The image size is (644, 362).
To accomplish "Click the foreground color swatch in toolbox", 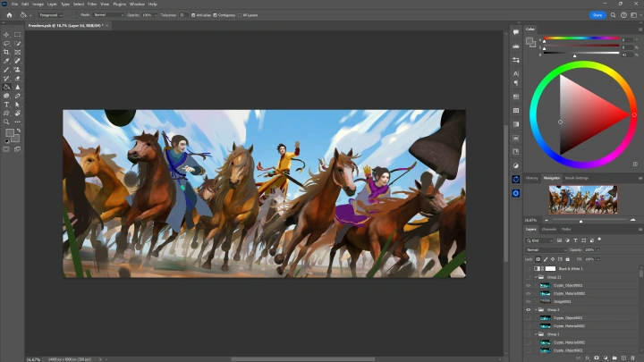I will point(9,132).
